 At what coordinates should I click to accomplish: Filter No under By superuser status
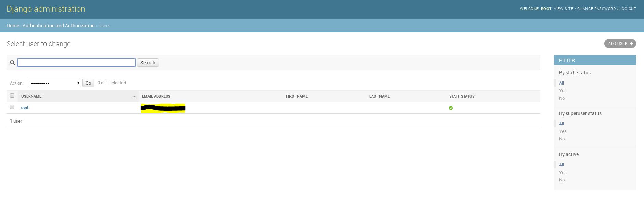tap(562, 139)
